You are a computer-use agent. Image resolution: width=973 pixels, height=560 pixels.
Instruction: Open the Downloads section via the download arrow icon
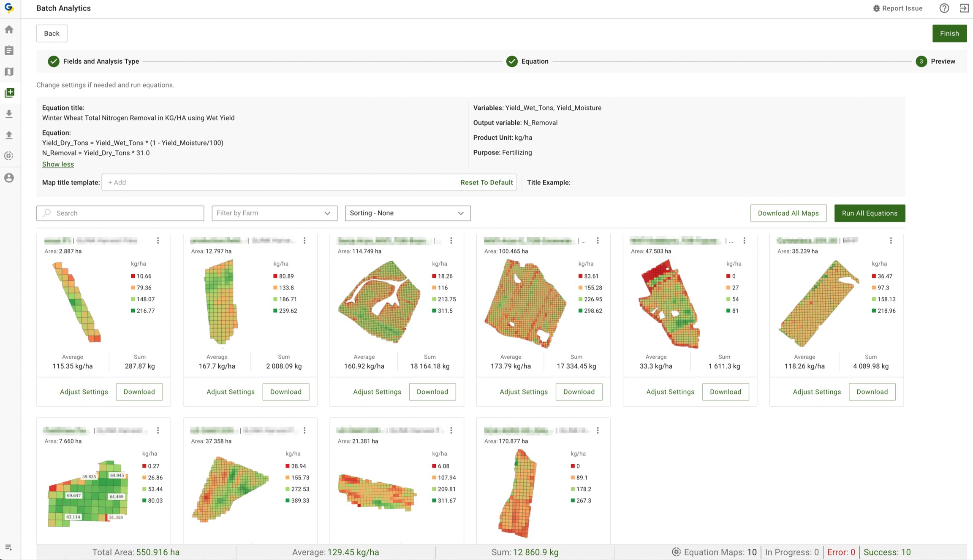9,114
